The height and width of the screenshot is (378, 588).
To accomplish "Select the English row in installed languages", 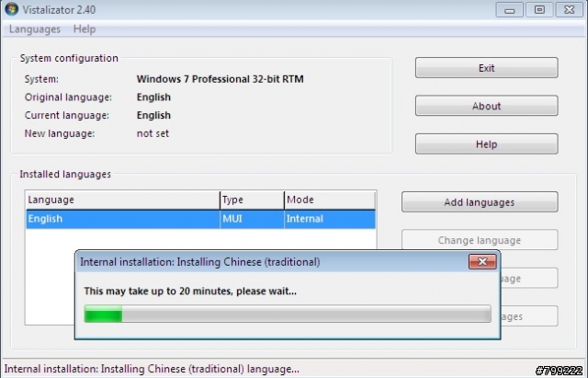I will [200, 219].
